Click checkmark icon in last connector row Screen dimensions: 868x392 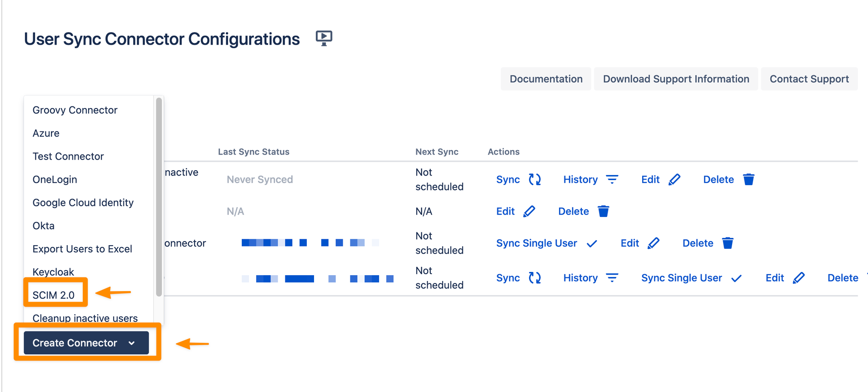(x=737, y=278)
